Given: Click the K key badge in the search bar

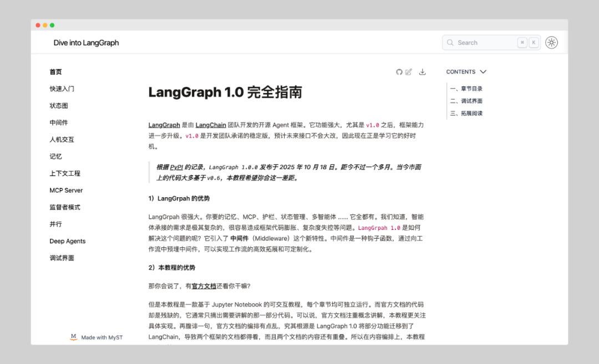Looking at the screenshot, I should click(534, 42).
